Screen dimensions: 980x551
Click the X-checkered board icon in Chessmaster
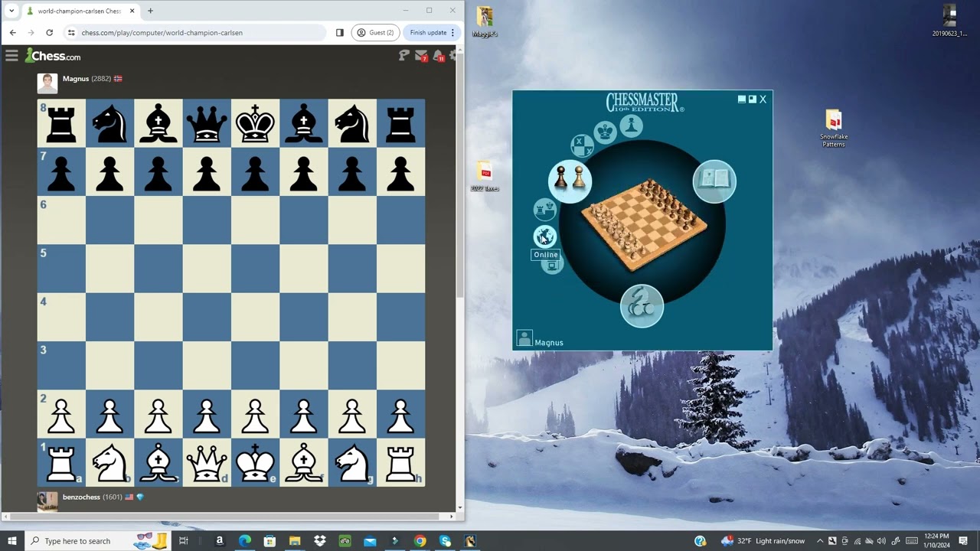(x=582, y=145)
